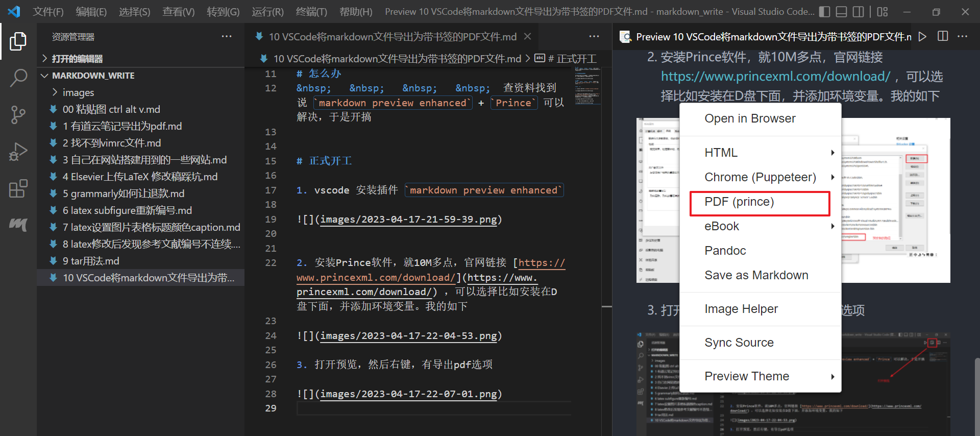Screen dimensions: 980x436
Task: Click the heading symbol icon in breadcrumb
Action: (x=540, y=58)
